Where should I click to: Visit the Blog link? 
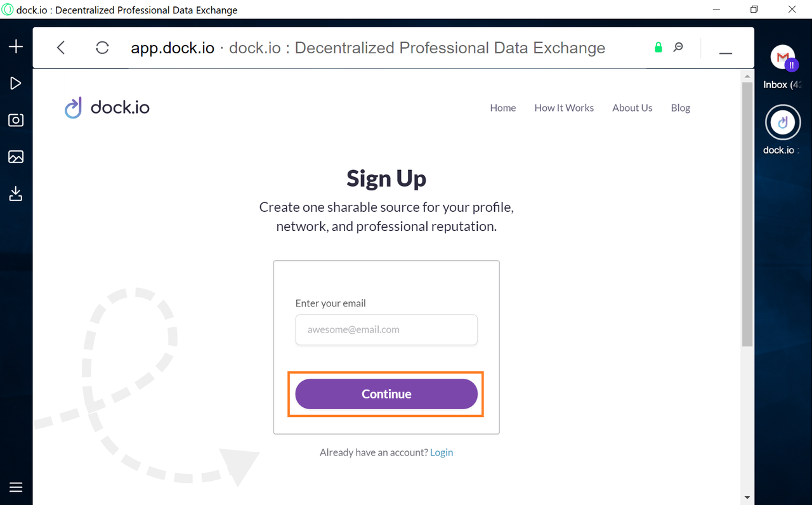[681, 108]
